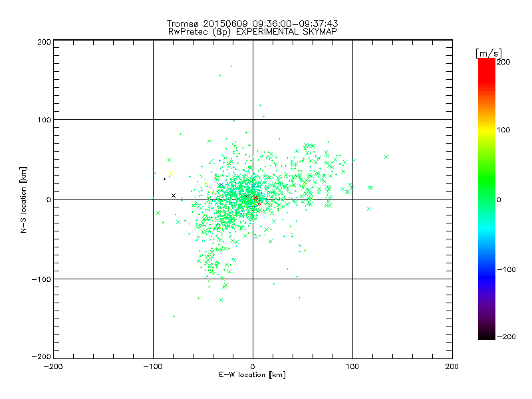The image size is (532, 399).
Task: Click the yellow cross marker near x=-80
Action: (x=171, y=174)
